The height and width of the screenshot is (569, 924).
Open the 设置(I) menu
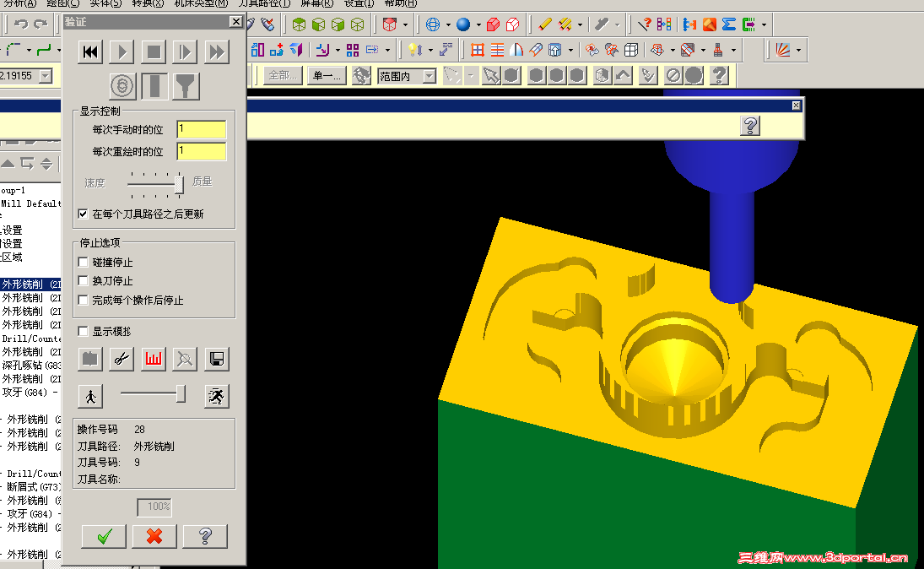pyautogui.click(x=359, y=3)
